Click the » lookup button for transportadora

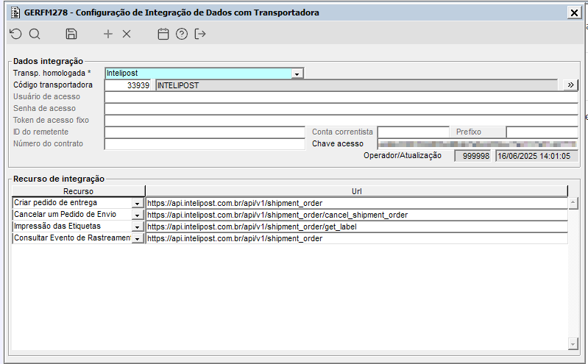(570, 85)
